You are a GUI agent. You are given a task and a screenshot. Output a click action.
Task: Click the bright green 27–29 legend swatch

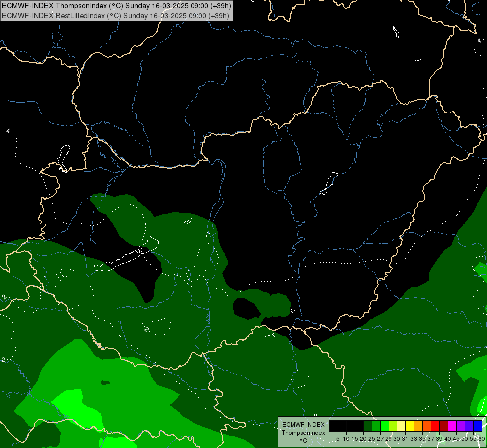(x=385, y=426)
